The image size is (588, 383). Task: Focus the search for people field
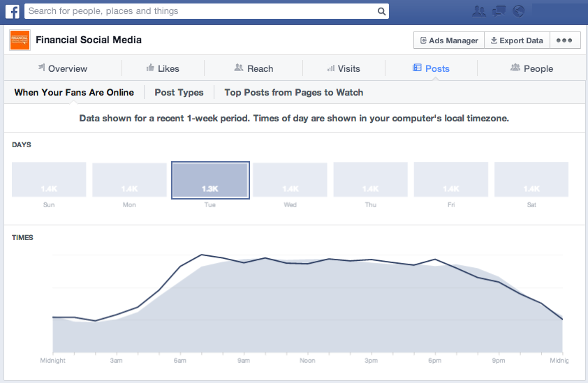(207, 11)
